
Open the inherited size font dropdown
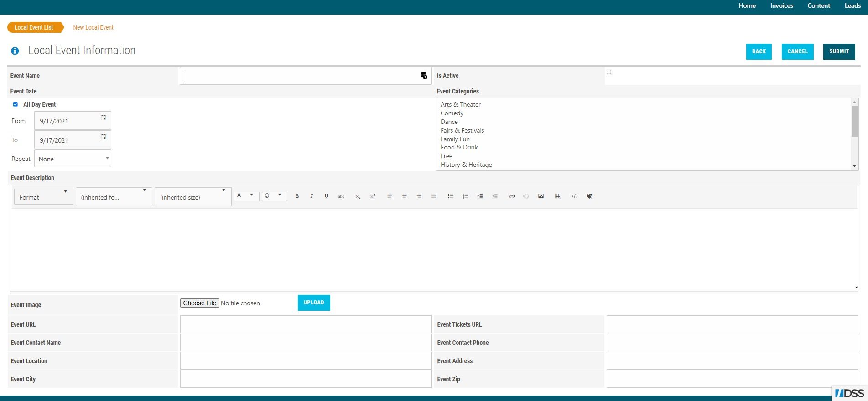(192, 197)
